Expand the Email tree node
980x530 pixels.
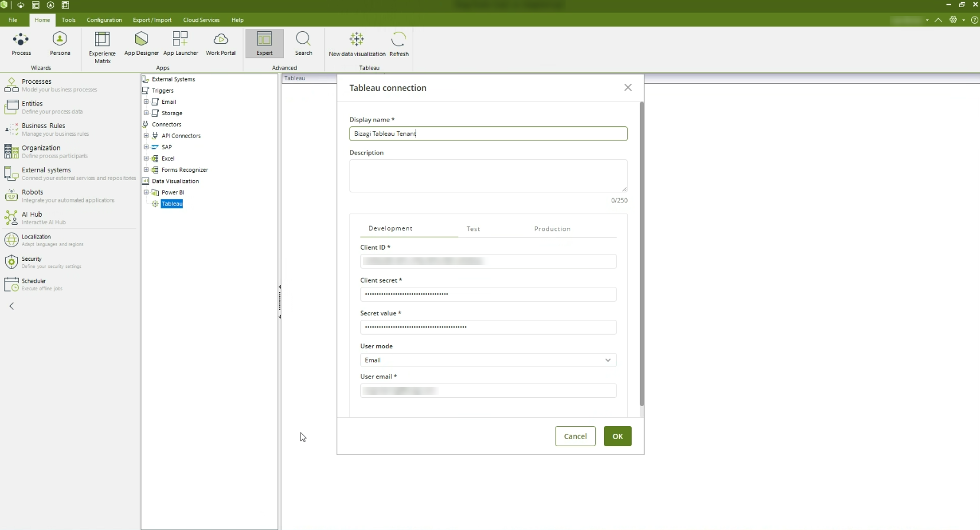pos(146,102)
